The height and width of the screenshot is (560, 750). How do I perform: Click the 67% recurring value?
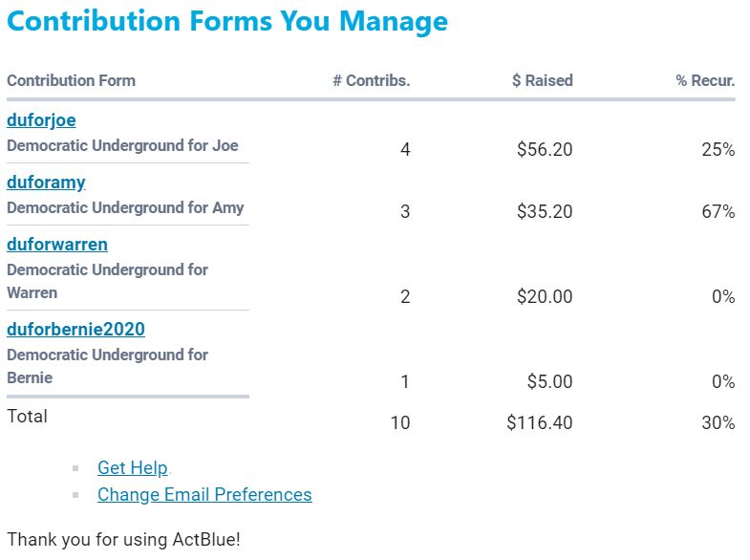718,211
